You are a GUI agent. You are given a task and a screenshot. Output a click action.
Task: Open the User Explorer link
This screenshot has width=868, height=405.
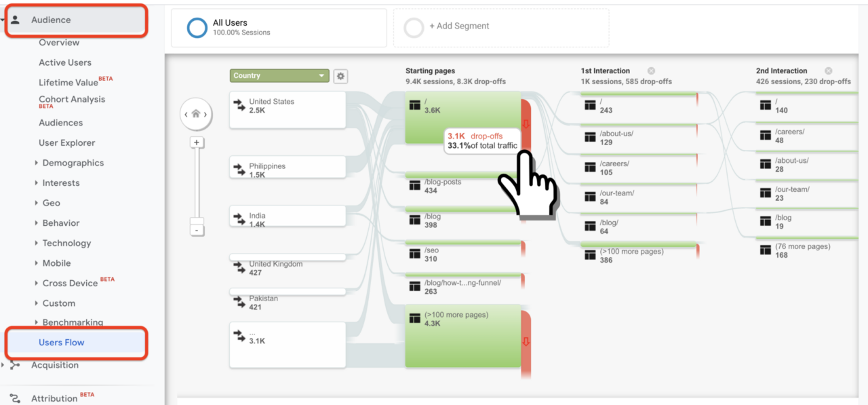coord(67,143)
